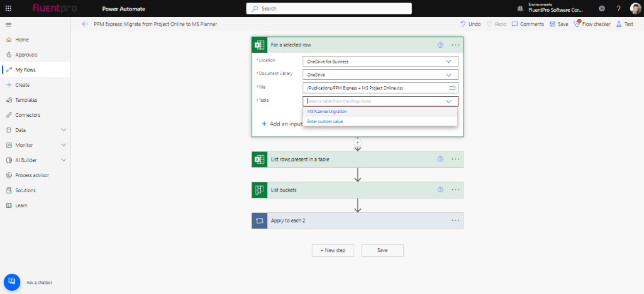Open FluentPro Software environment selector
The image size is (644, 294).
(555, 8)
